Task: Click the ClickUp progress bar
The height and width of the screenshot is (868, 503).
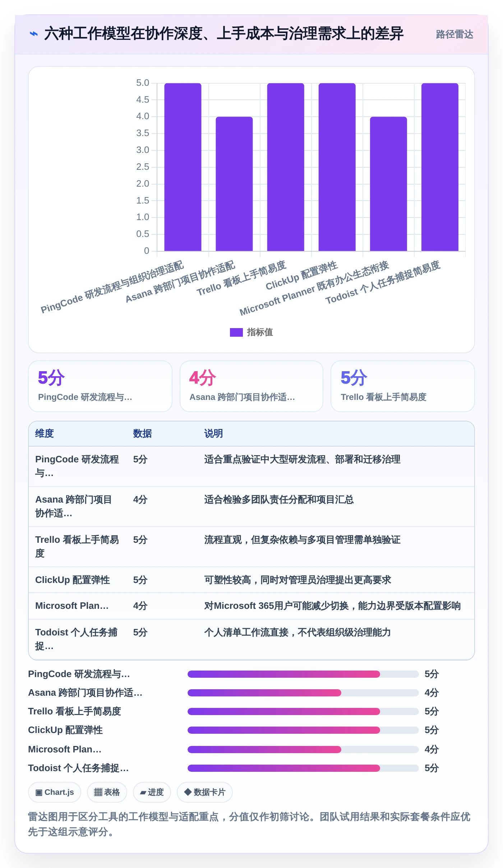Action: (x=303, y=730)
